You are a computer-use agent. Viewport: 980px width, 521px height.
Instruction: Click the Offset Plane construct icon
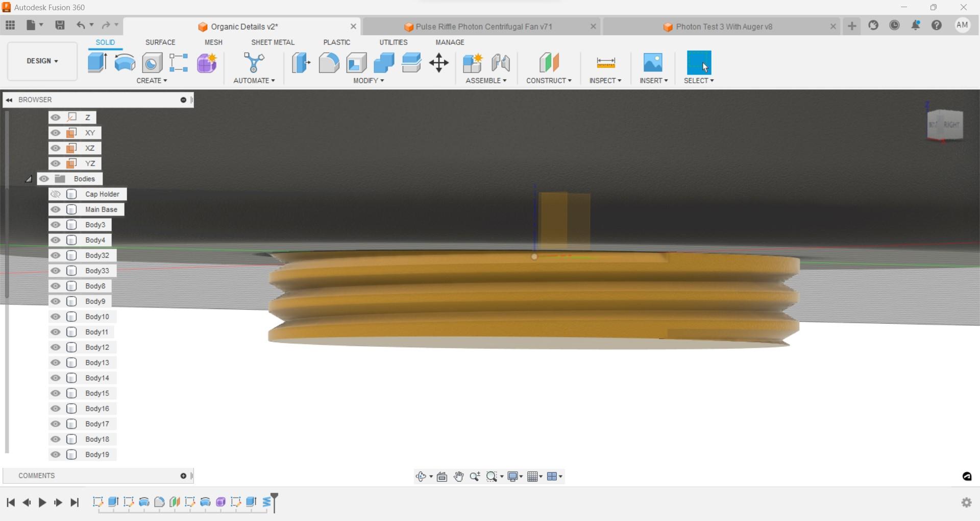click(x=549, y=63)
